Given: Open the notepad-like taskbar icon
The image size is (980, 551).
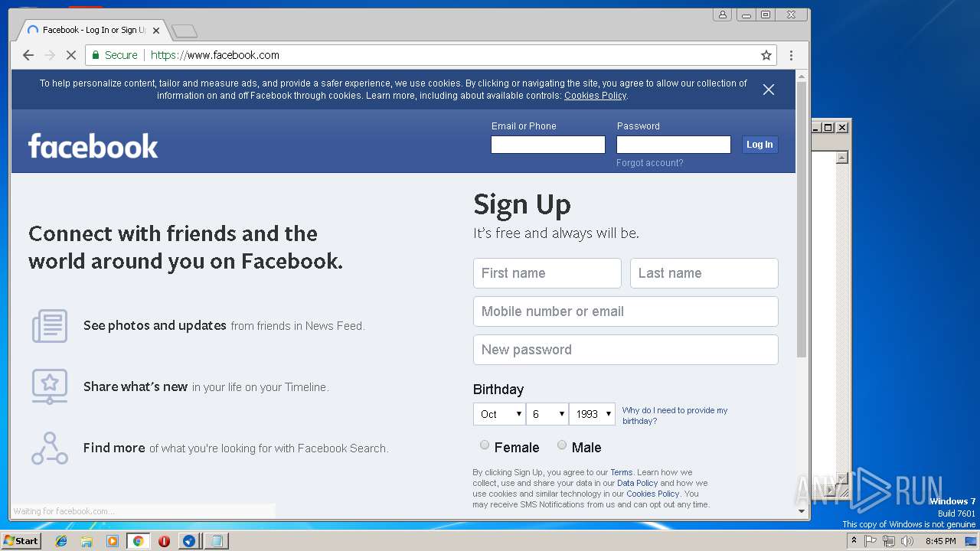Looking at the screenshot, I should point(216,541).
